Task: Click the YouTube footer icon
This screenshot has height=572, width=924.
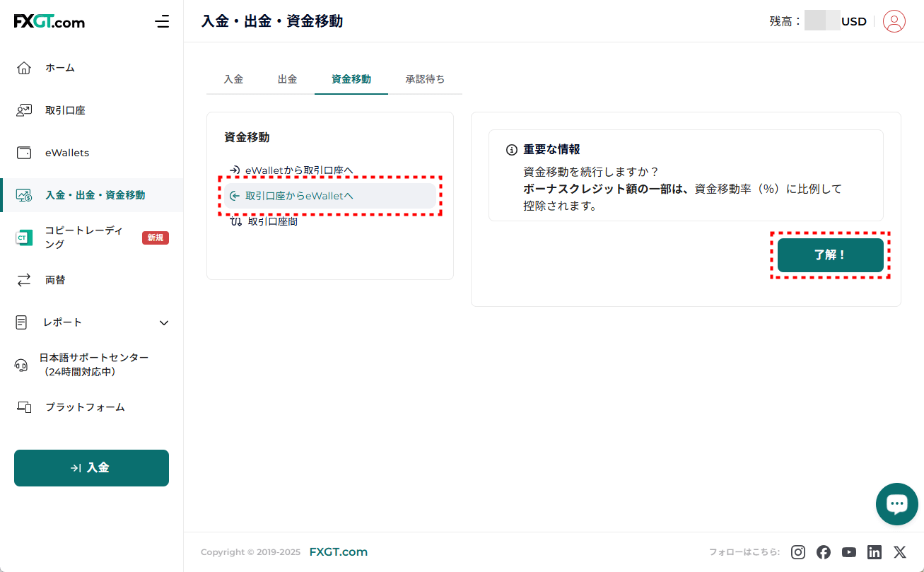Action: (849, 552)
